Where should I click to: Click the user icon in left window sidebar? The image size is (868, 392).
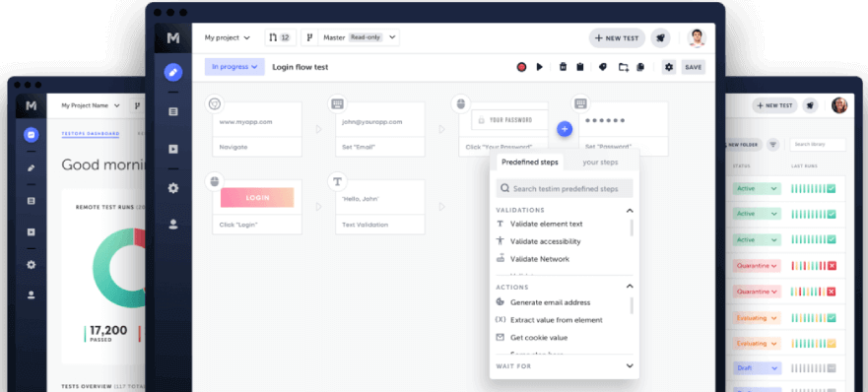pyautogui.click(x=31, y=295)
